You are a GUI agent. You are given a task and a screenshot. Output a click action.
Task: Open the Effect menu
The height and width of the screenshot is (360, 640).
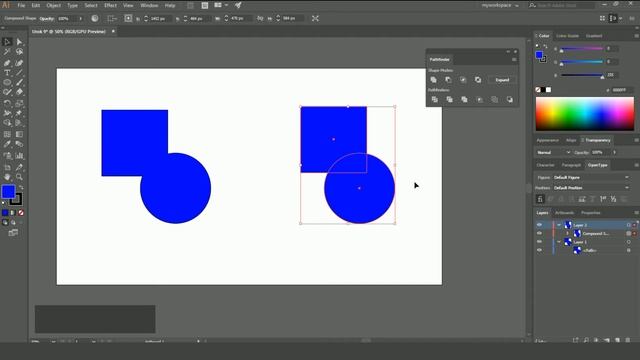110,5
